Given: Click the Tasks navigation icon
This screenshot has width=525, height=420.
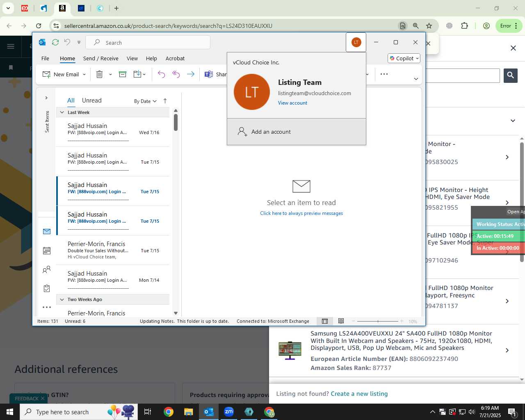Looking at the screenshot, I should coord(47,288).
